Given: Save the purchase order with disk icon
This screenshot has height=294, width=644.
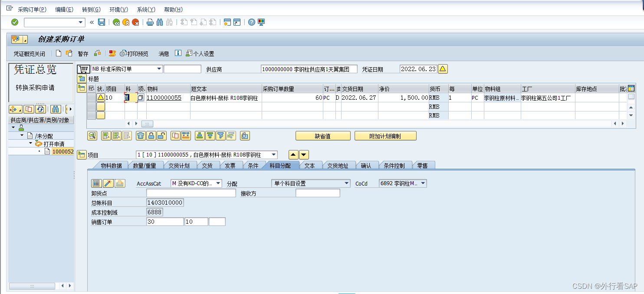Looking at the screenshot, I should [102, 22].
